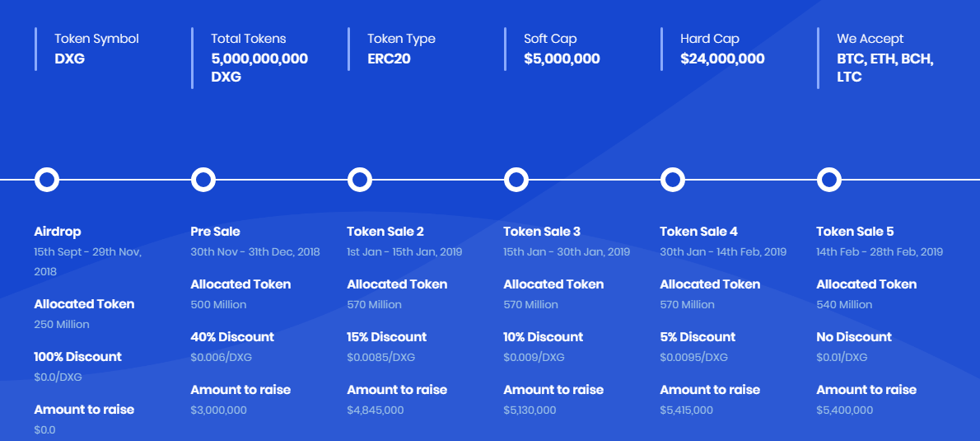This screenshot has height=441, width=980.
Task: Select the Token Sale 3 timeline marker
Action: (516, 179)
